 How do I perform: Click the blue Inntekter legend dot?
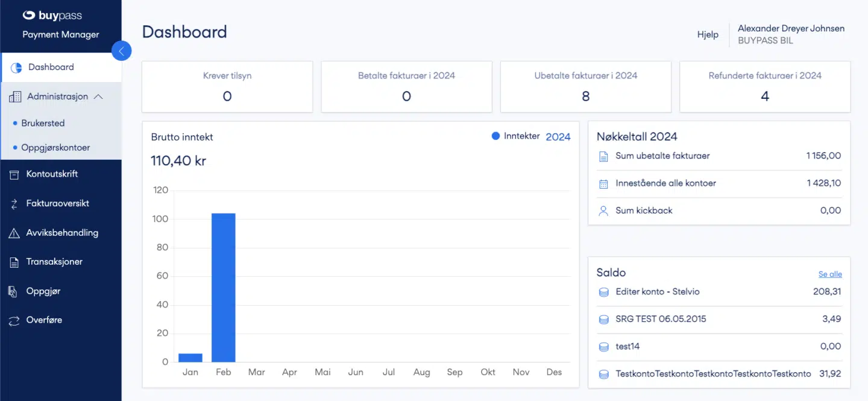point(495,136)
